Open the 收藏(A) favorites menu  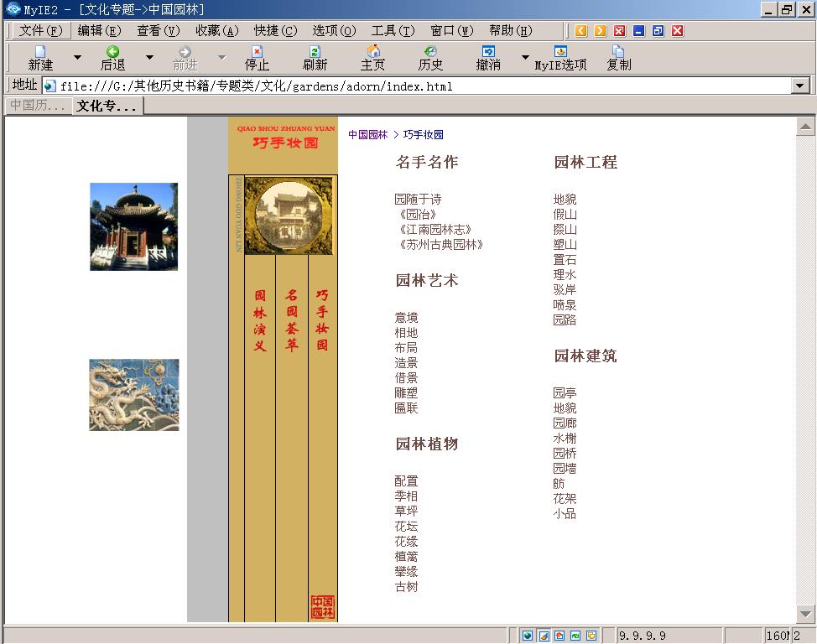click(x=216, y=31)
